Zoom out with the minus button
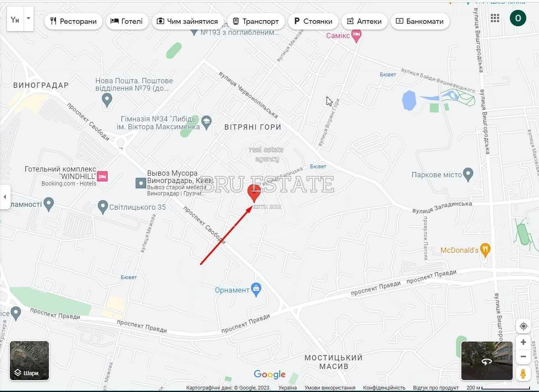 (x=523, y=356)
